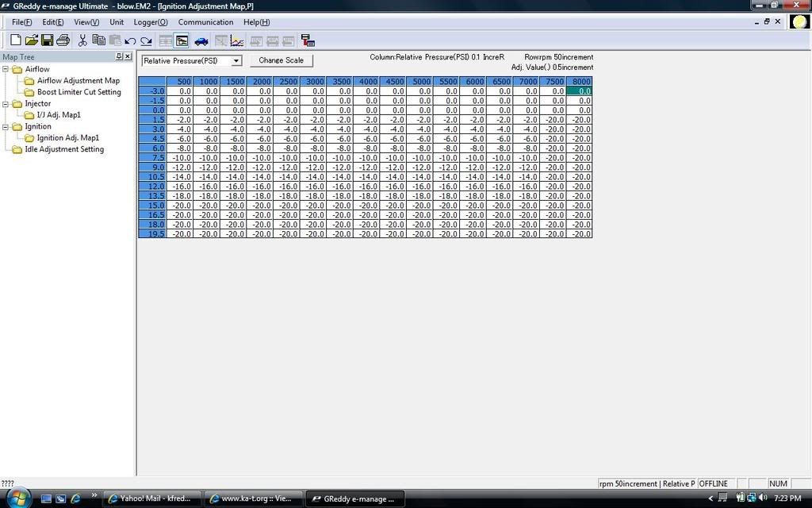Undo the last edit with the undo arrow
This screenshot has height=508, width=812.
click(x=130, y=41)
